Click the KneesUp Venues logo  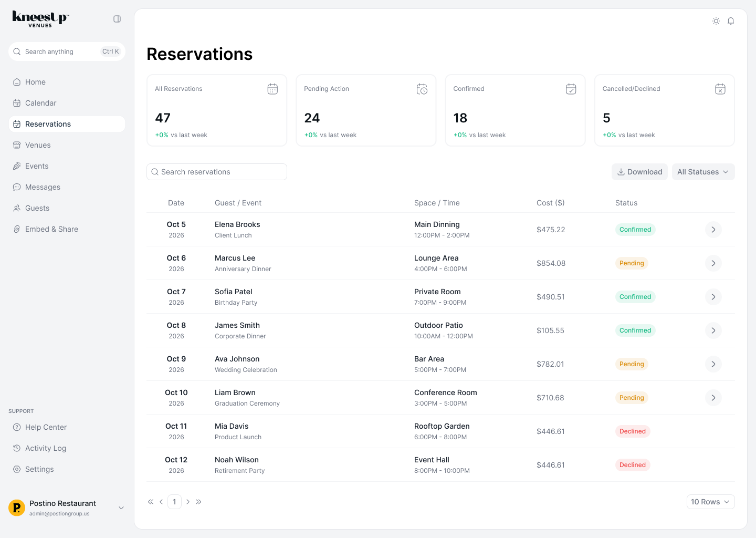tap(40, 19)
